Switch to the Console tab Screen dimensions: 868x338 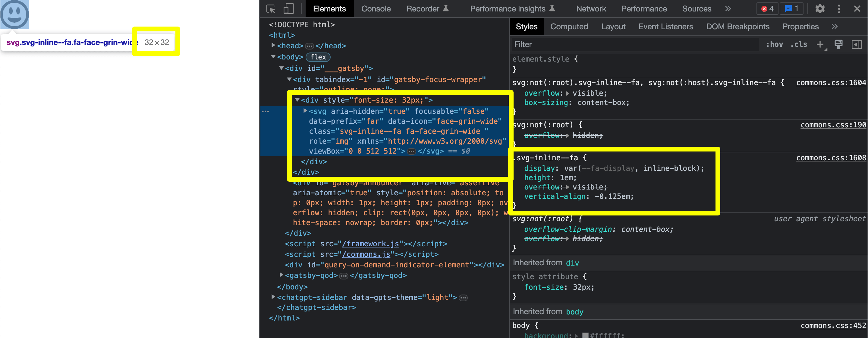click(x=376, y=9)
